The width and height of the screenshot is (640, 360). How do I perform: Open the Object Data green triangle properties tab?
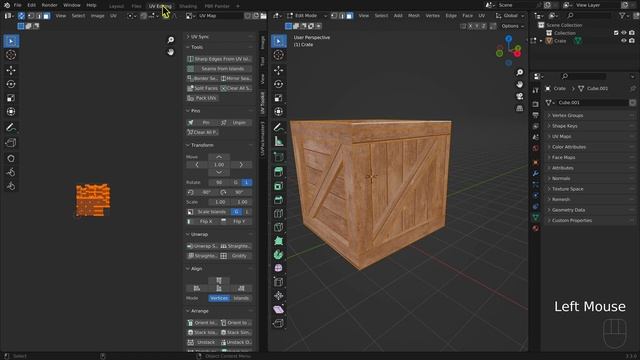536,217
